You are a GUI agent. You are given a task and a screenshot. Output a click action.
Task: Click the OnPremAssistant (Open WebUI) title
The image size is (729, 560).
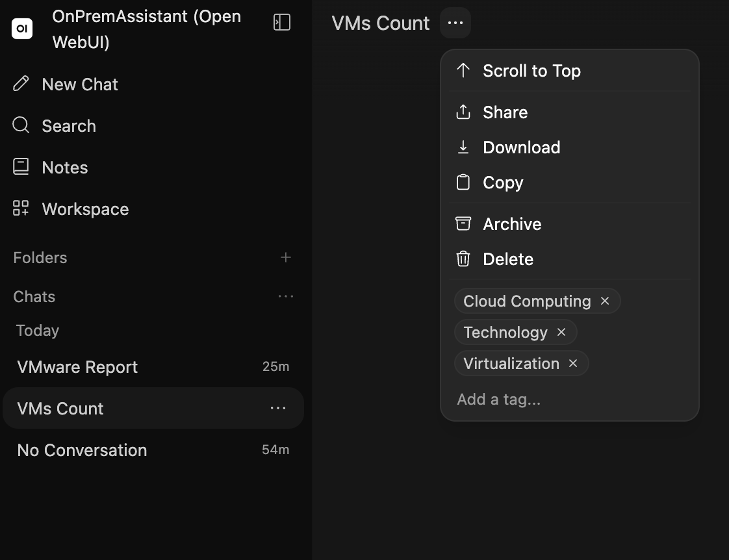coord(146,29)
